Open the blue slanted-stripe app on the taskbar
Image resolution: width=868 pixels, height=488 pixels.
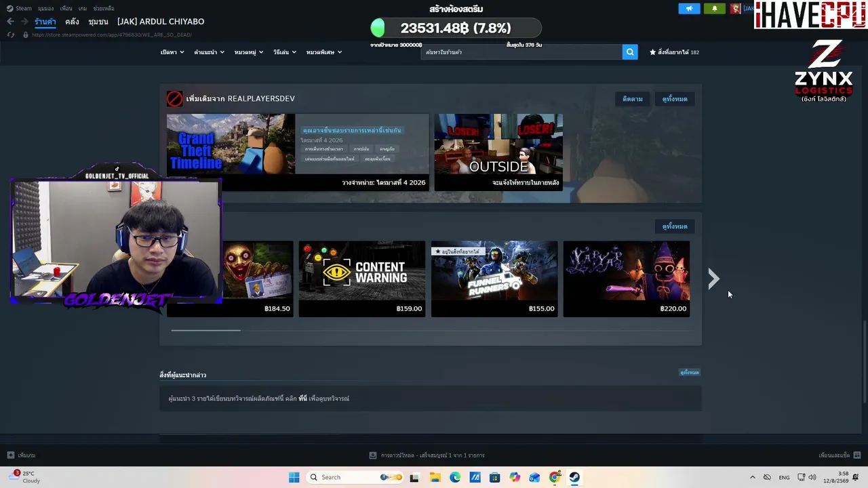[475, 477]
